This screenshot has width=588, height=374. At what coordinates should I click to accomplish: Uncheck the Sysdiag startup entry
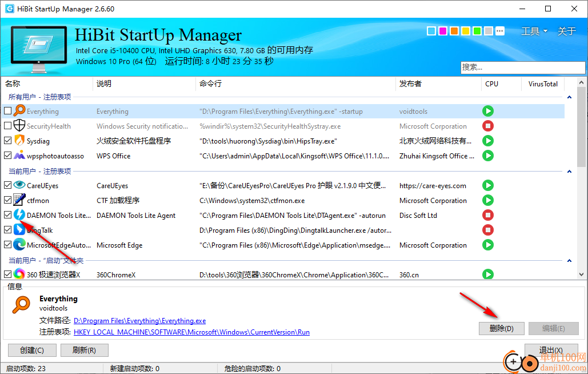[x=7, y=140]
